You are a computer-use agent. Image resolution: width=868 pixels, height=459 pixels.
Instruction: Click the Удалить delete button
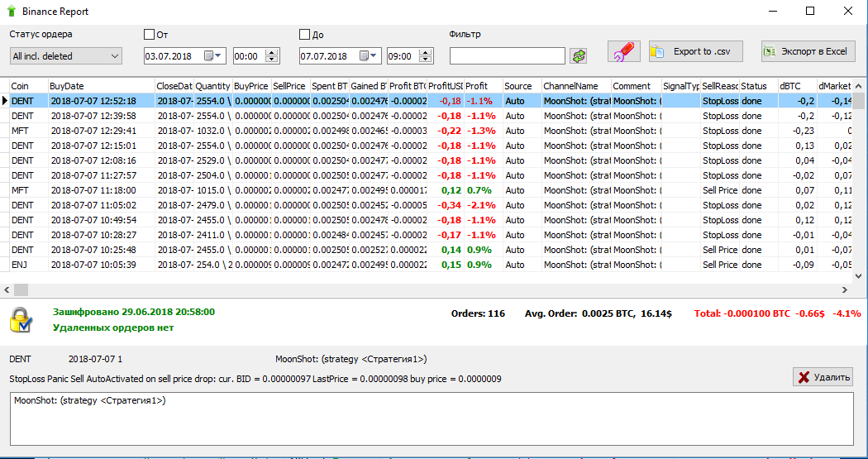coord(823,378)
